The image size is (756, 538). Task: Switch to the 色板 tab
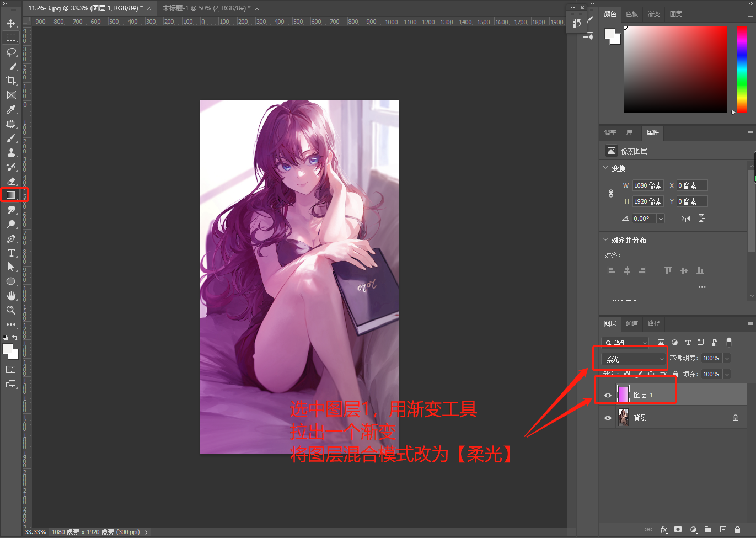(x=632, y=14)
